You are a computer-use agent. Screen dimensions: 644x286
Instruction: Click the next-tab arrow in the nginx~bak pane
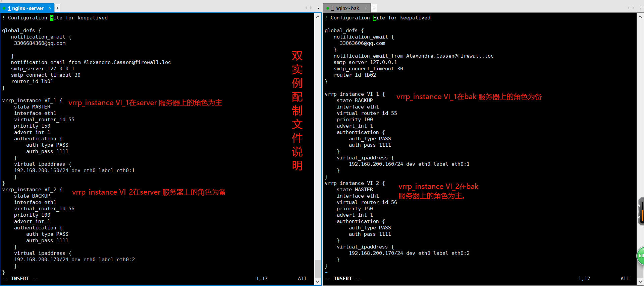(633, 8)
